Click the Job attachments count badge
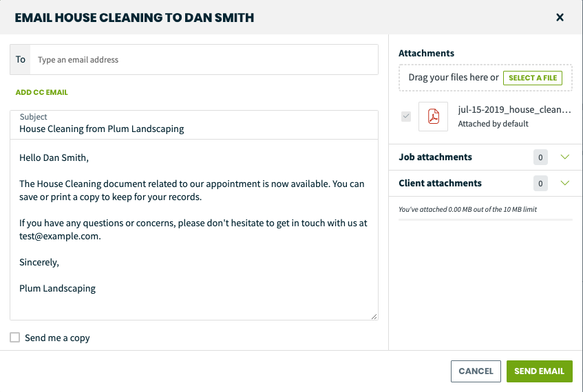Screen dimensions: 583x392 540,157
